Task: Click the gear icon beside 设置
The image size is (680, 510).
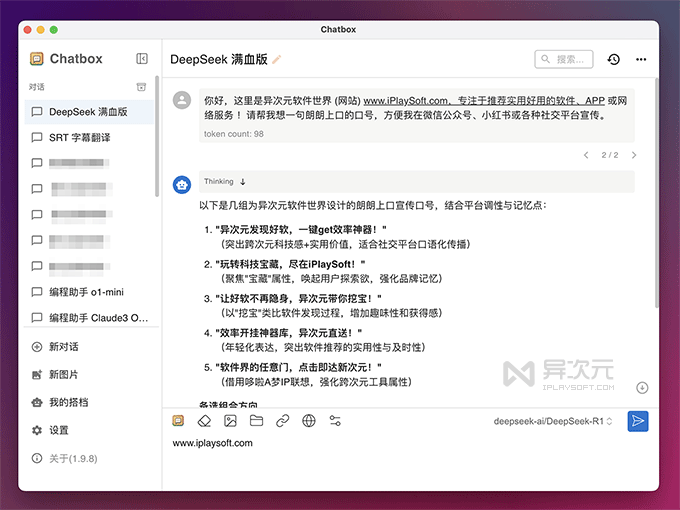Action: [x=37, y=430]
